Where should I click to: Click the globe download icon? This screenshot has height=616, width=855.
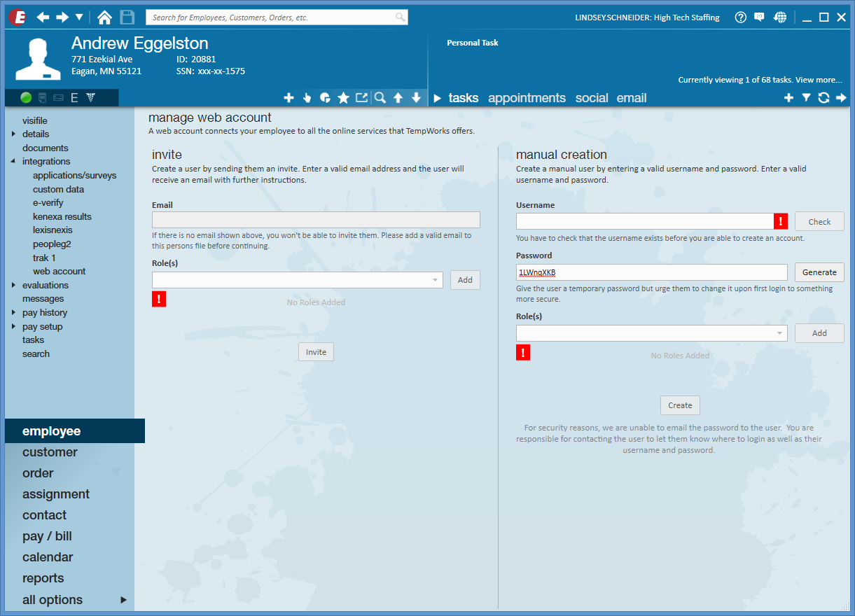tap(780, 17)
